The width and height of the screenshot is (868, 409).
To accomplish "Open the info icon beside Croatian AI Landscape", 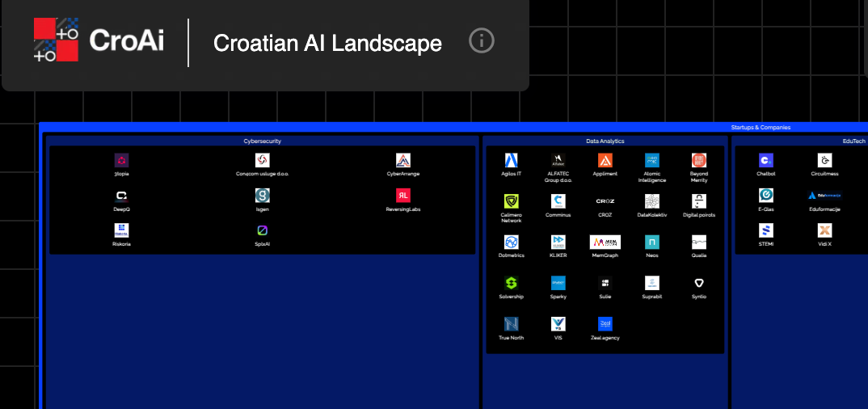I will (481, 41).
